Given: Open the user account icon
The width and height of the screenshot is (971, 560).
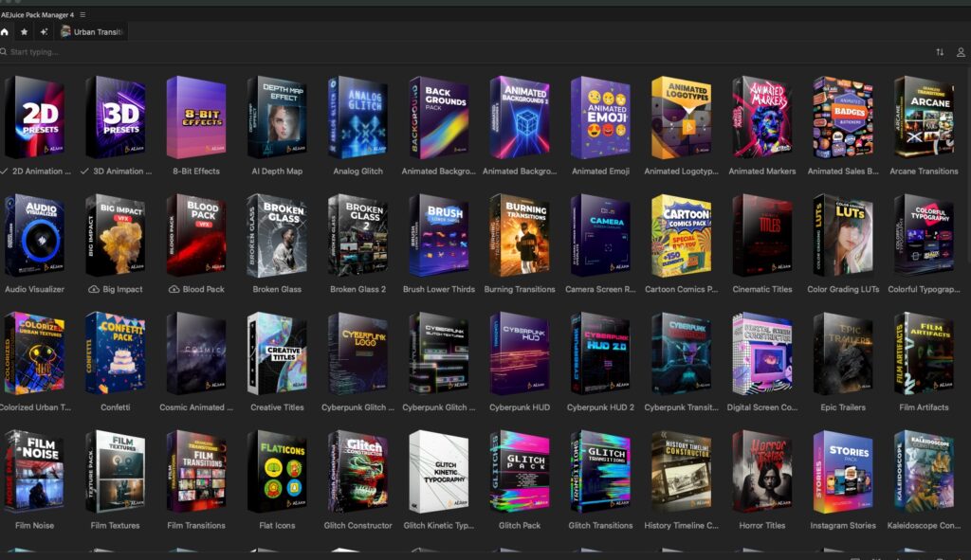Looking at the screenshot, I should click(961, 52).
